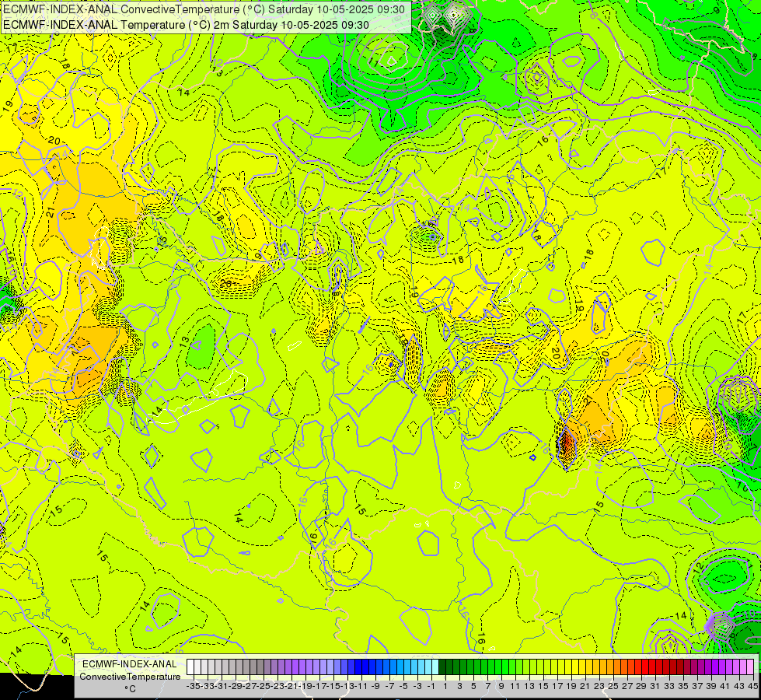
Task: Click the legend scale value 11
Action: [x=515, y=687]
